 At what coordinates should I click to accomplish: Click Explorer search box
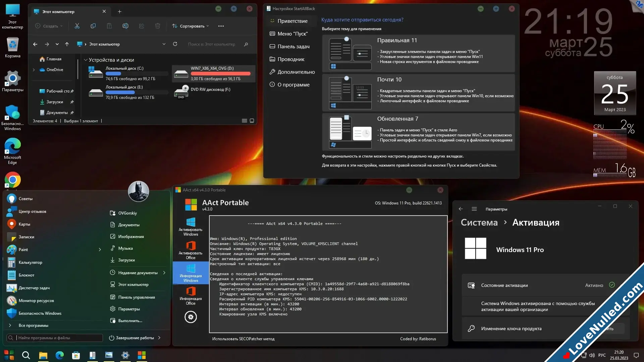217,44
